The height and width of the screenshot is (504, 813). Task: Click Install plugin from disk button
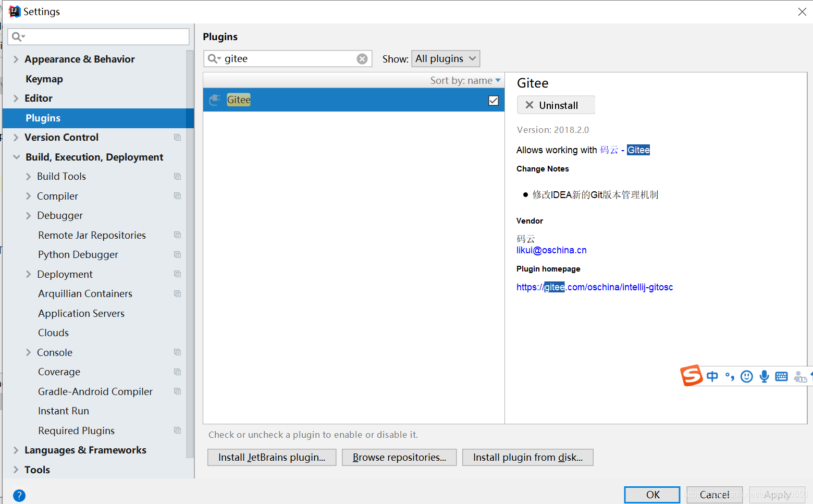tap(527, 457)
